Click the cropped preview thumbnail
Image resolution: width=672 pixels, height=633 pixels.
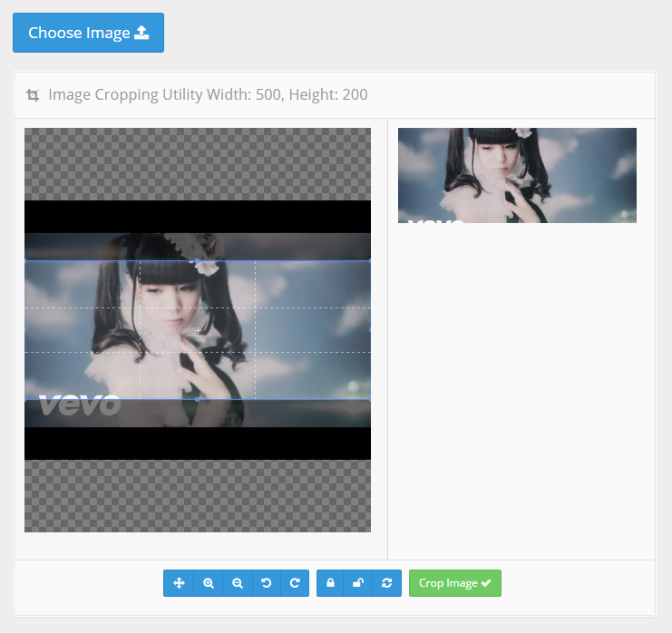(x=517, y=175)
